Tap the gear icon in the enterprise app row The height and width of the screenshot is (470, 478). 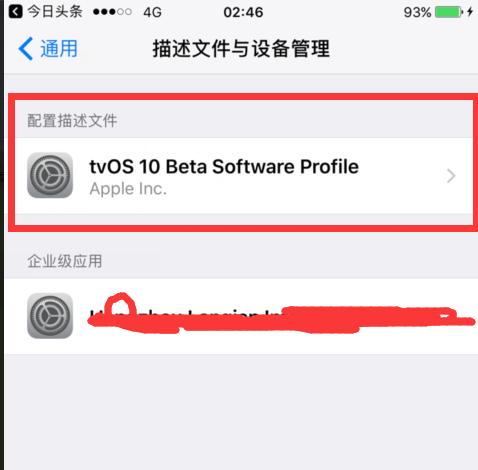point(50,316)
